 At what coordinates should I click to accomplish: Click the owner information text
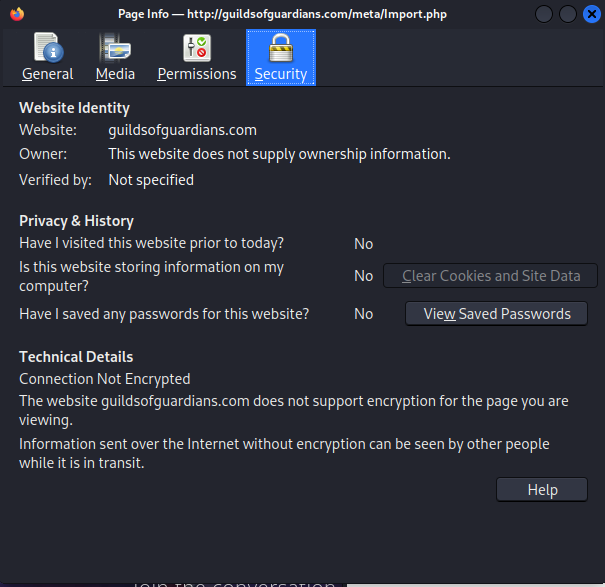[x=279, y=154]
